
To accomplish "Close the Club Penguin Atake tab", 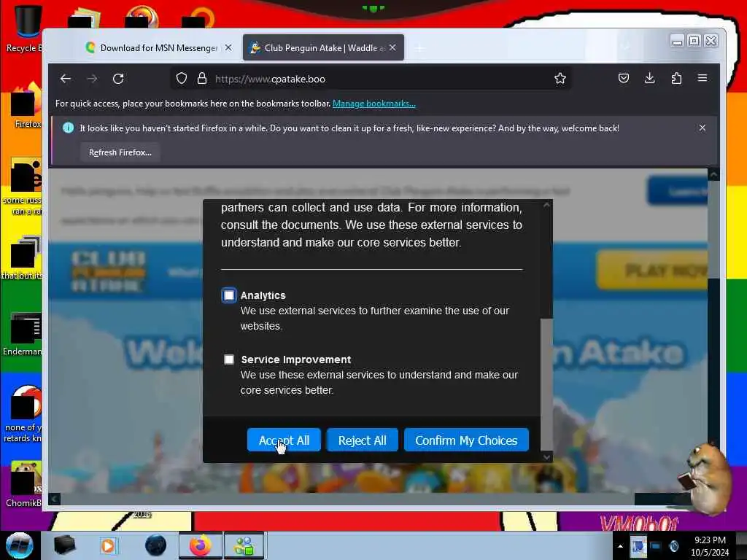I will (x=392, y=47).
